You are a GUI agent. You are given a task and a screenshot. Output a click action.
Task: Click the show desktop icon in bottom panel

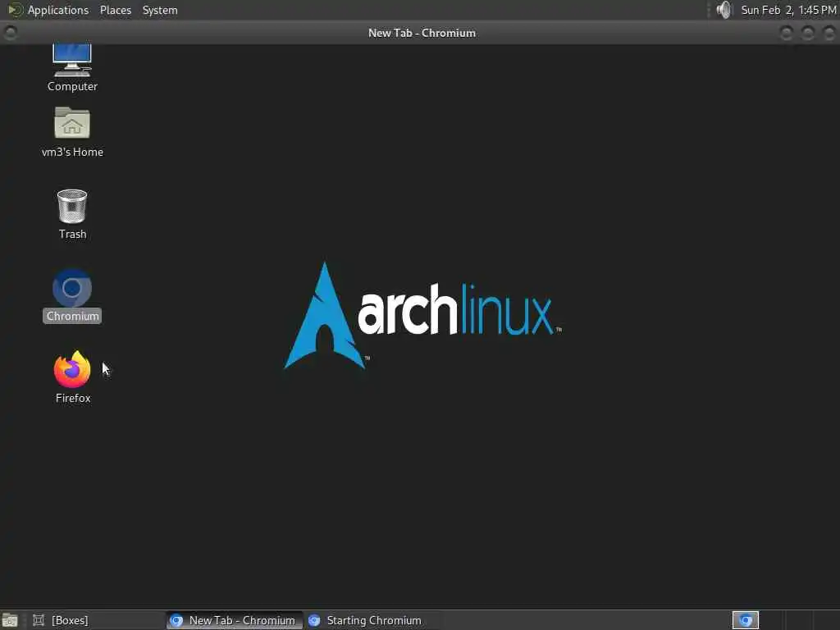click(x=10, y=620)
